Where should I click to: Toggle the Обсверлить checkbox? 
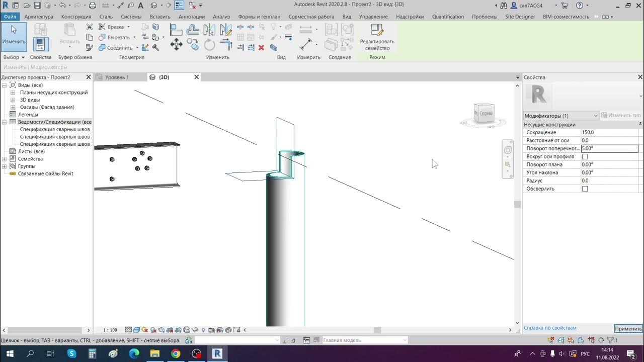[585, 189]
